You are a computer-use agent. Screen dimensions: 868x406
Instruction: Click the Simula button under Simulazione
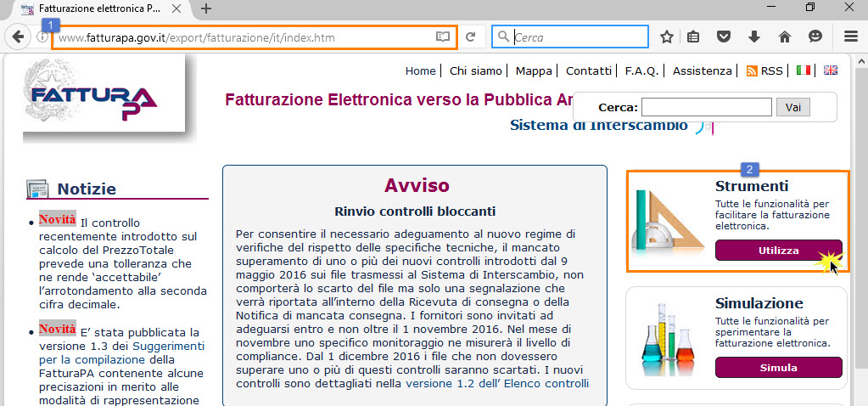click(x=778, y=368)
